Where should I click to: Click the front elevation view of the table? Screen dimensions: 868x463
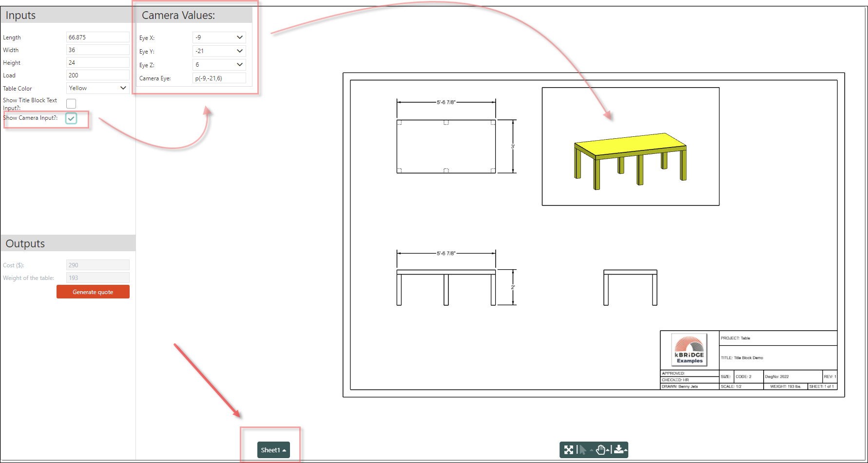point(446,288)
